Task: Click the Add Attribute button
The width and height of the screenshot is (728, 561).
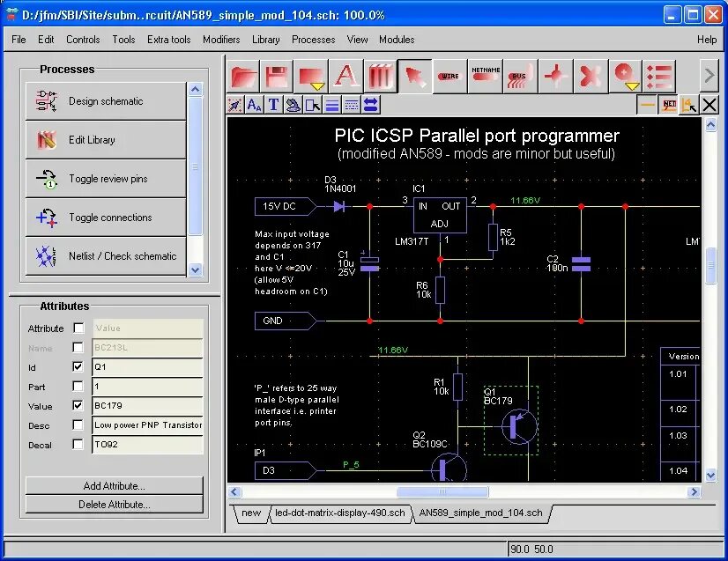Action: (115, 486)
